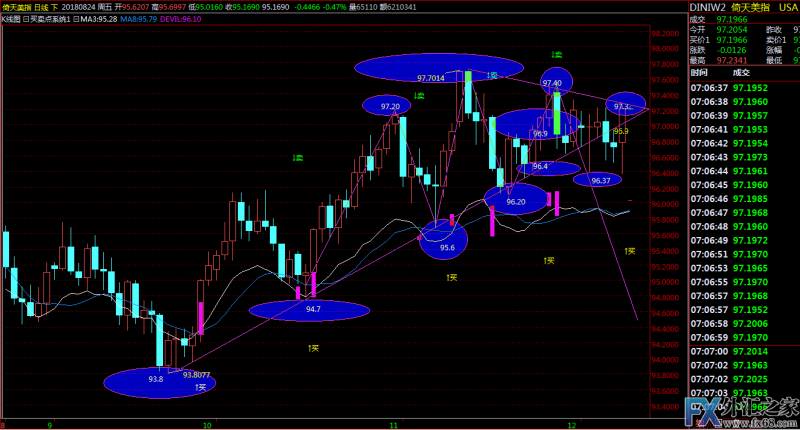Click the blue ellipse labeled 97.7014
Viewport: 800px width, 430px height.
(x=441, y=68)
